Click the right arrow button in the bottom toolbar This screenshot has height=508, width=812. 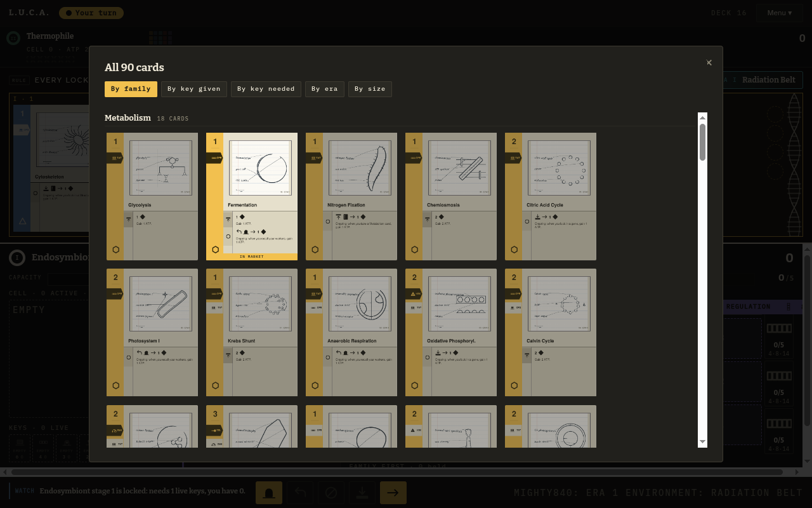point(393,493)
